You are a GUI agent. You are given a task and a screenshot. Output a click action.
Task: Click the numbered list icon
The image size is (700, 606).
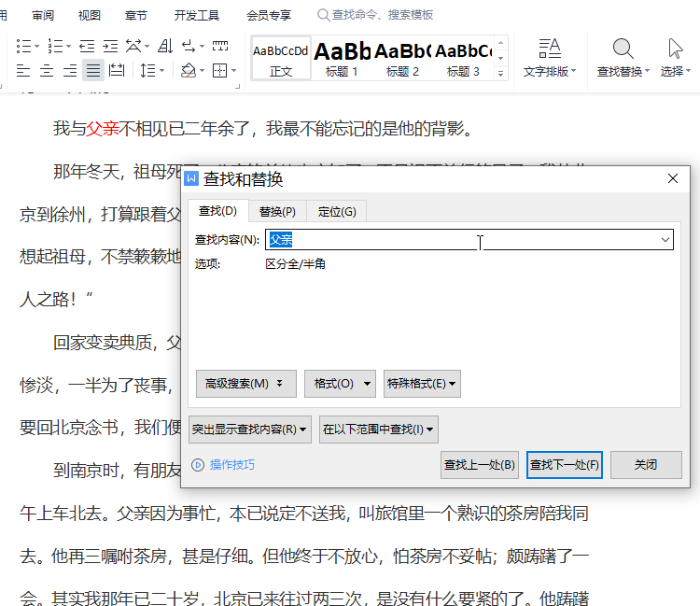pos(55,46)
